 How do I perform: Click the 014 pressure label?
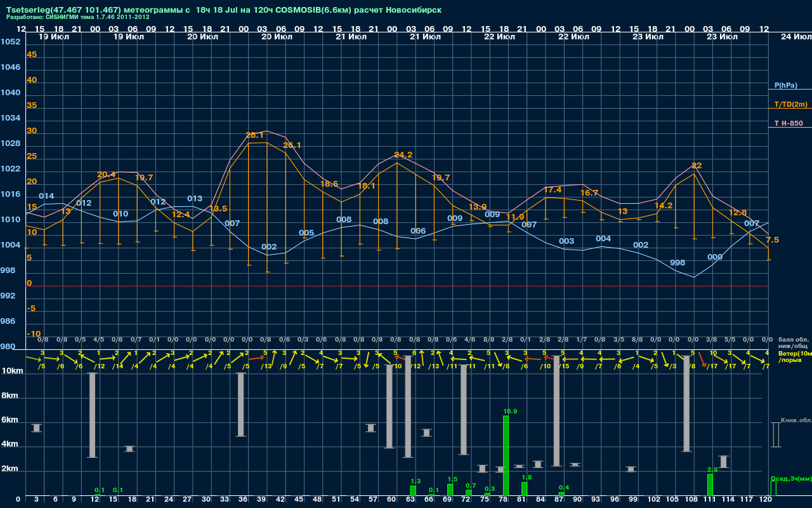click(x=46, y=196)
